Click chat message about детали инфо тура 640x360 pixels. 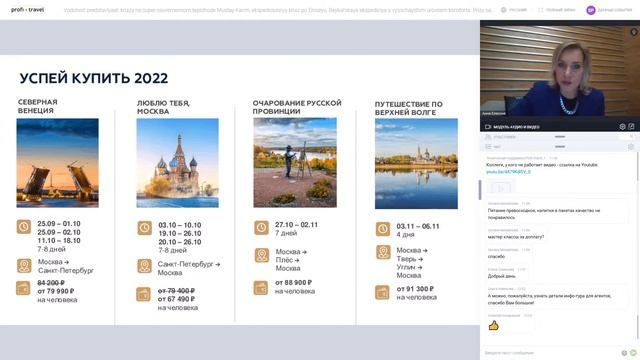(x=549, y=299)
